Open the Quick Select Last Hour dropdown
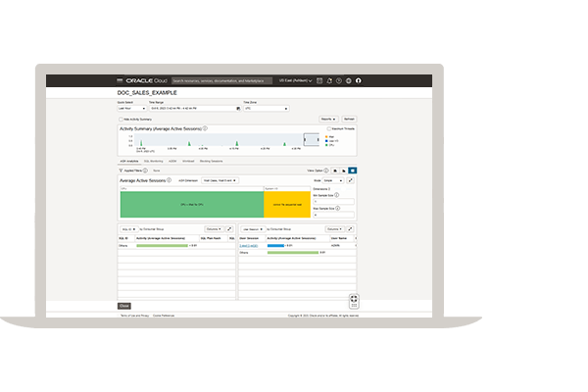 click(130, 109)
